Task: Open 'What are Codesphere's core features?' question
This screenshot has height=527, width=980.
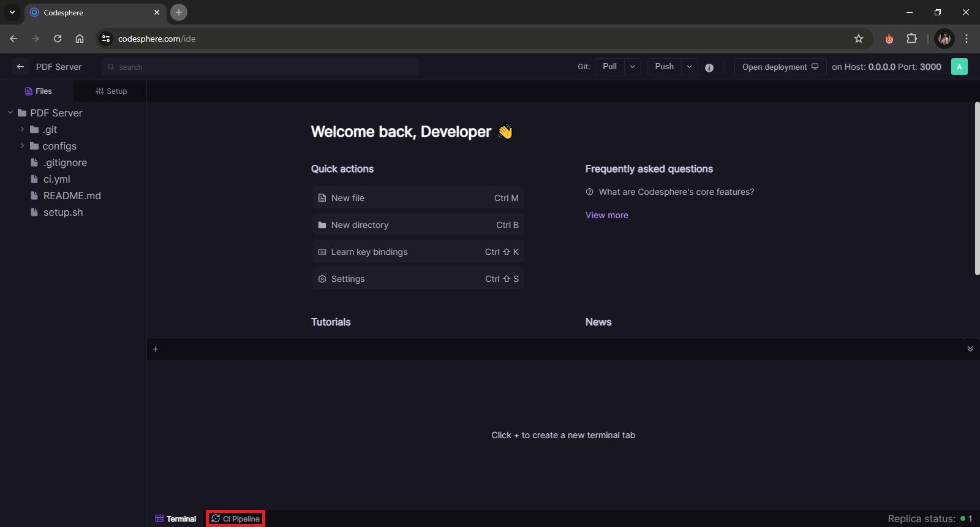Action: click(x=670, y=192)
